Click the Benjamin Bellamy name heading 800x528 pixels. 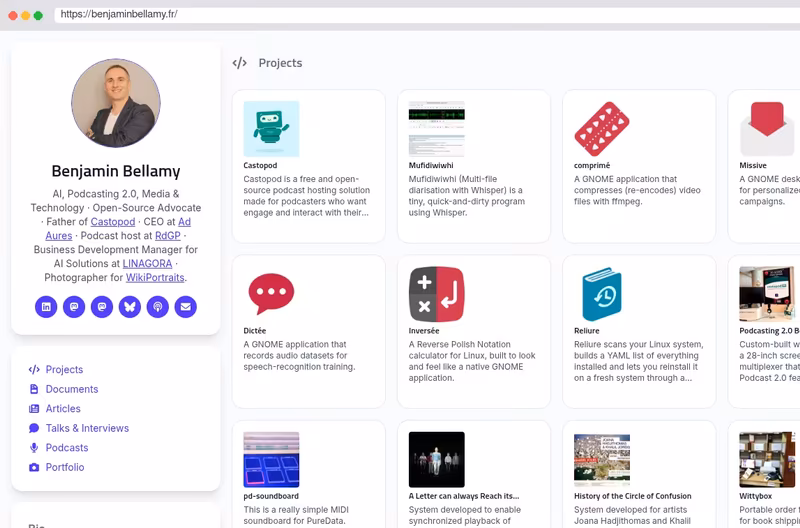click(x=116, y=171)
